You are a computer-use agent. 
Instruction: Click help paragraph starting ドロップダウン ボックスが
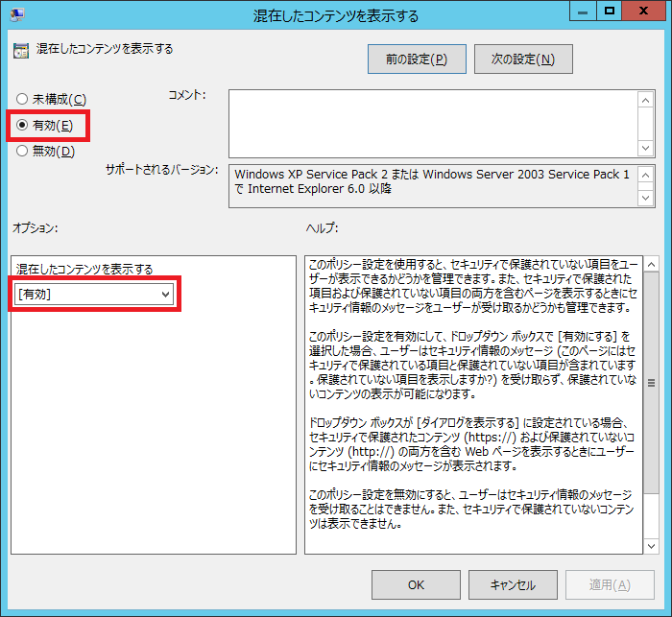tap(471, 444)
